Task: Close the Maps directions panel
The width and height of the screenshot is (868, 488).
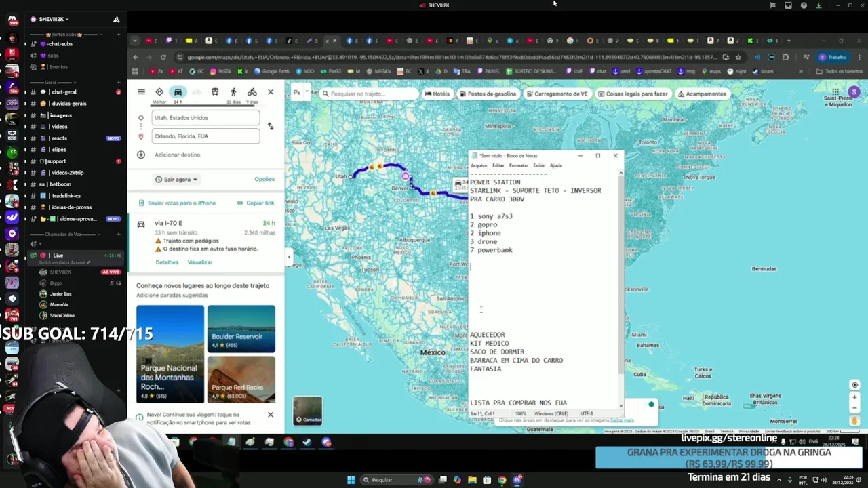Action: [x=271, y=92]
